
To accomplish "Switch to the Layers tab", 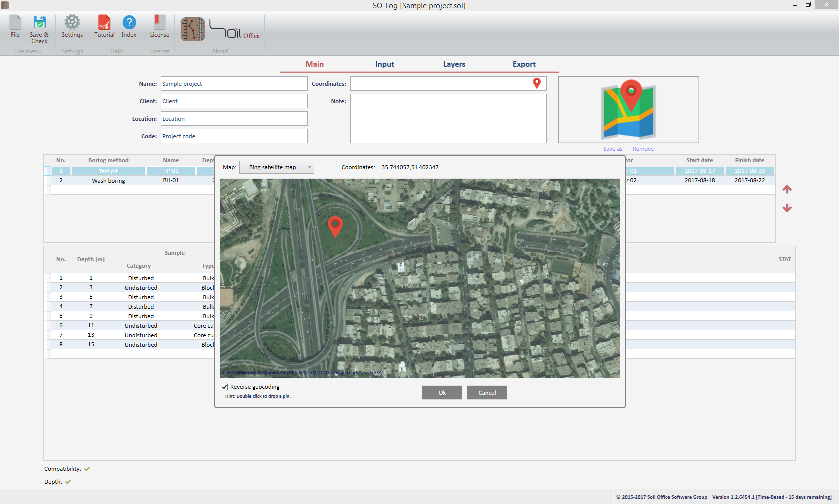I will click(454, 64).
